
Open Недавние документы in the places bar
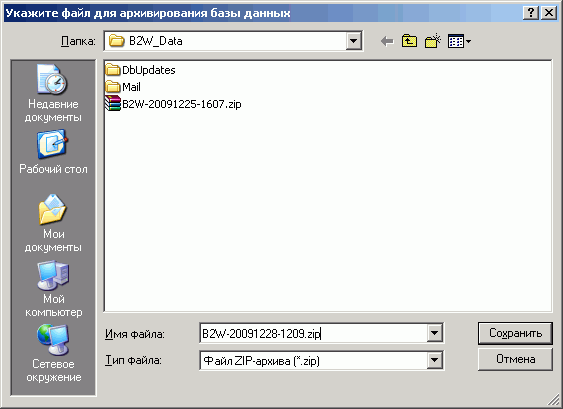tap(53, 93)
